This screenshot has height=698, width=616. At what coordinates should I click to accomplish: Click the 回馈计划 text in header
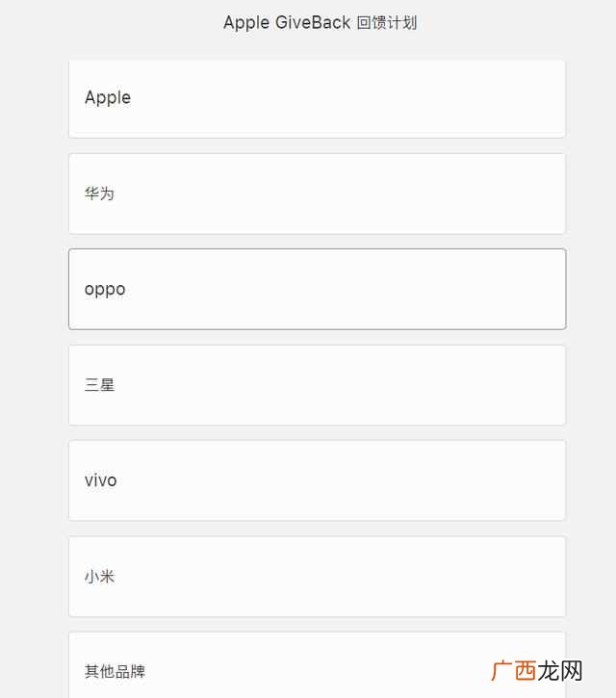tap(387, 23)
